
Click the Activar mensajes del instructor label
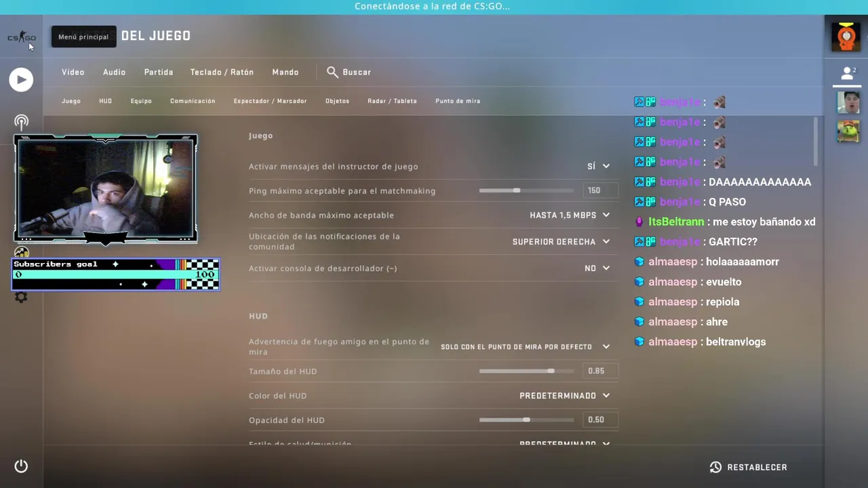coord(333,166)
